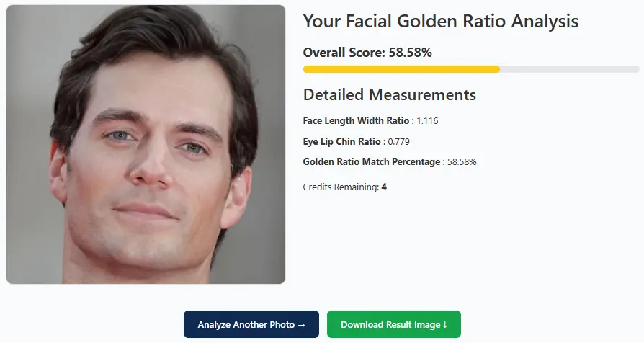Click the 0.779 ratio value

tap(399, 141)
